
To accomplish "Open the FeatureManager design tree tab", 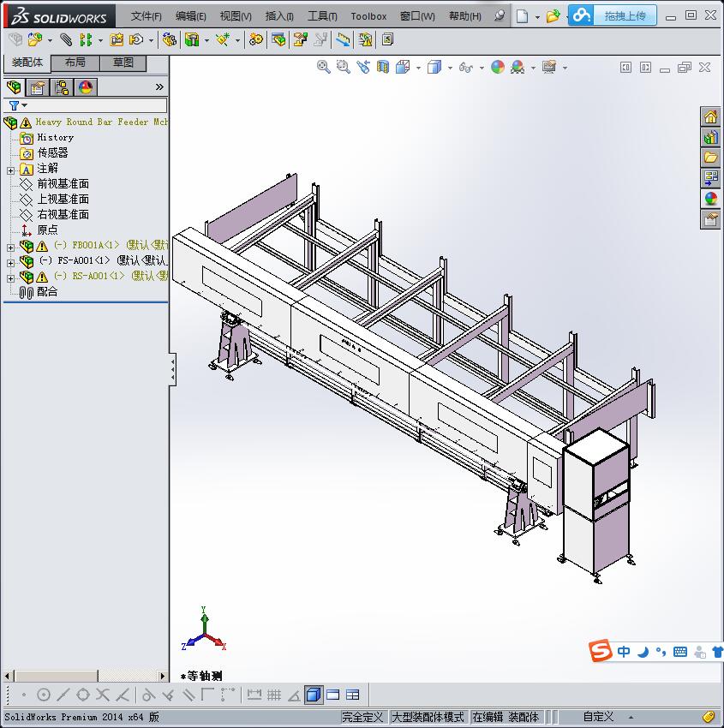I will (x=14, y=87).
